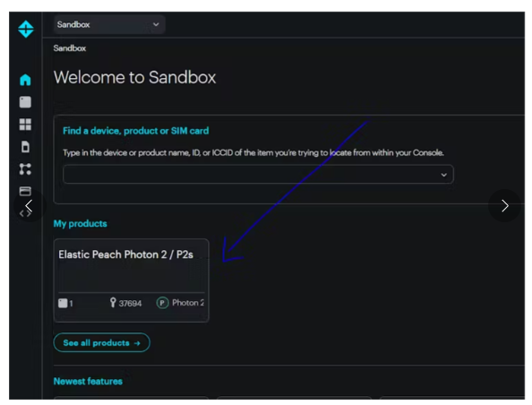Open the Devices sidebar icon
The image size is (532, 405).
[25, 102]
